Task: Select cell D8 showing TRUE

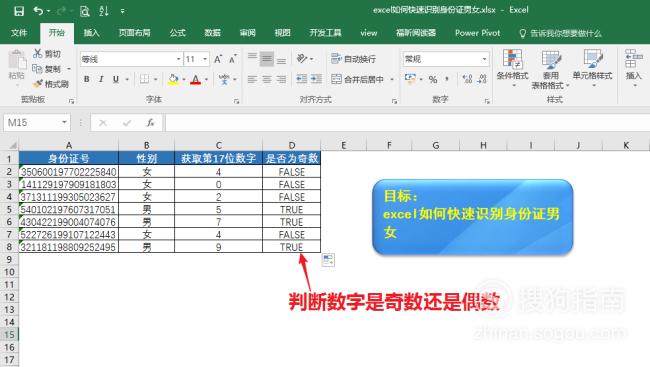Action: pos(291,247)
